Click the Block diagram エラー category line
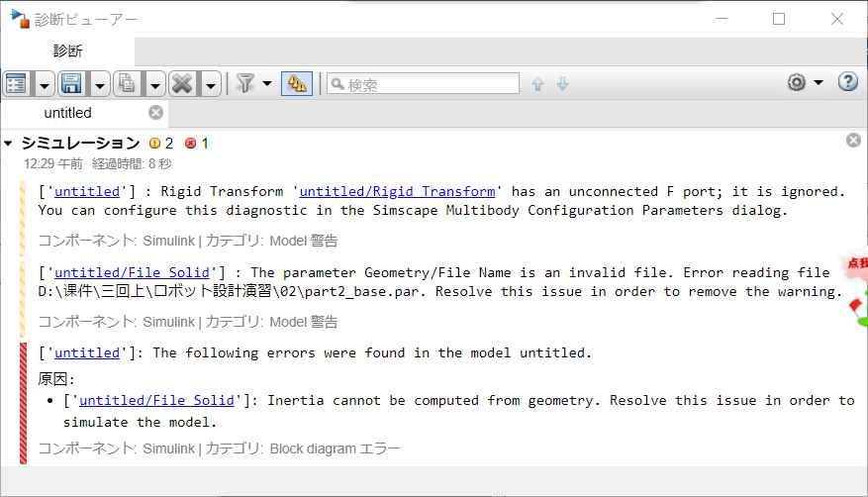868x497 pixels. 219,448
